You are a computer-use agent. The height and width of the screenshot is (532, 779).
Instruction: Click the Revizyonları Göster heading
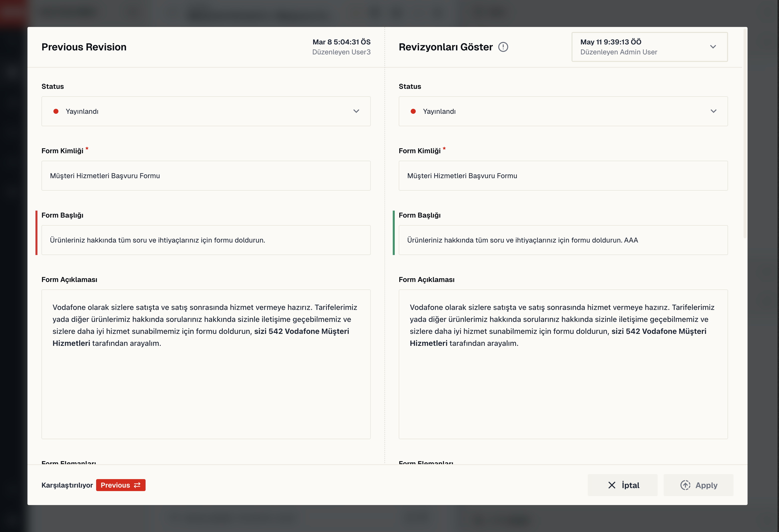click(x=446, y=47)
